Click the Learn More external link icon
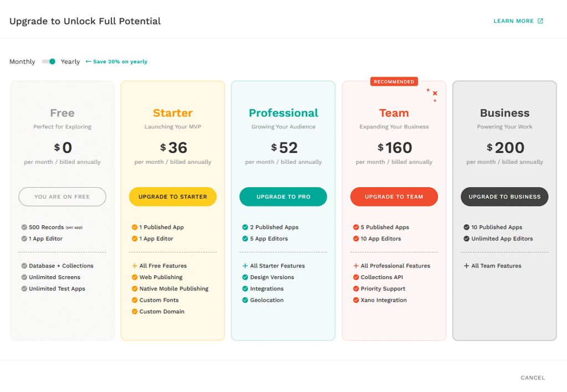 point(540,21)
